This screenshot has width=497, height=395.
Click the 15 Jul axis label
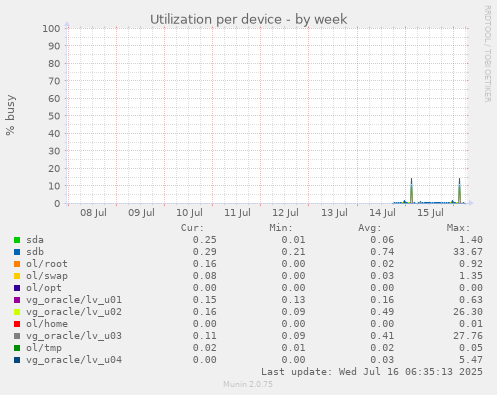430,213
